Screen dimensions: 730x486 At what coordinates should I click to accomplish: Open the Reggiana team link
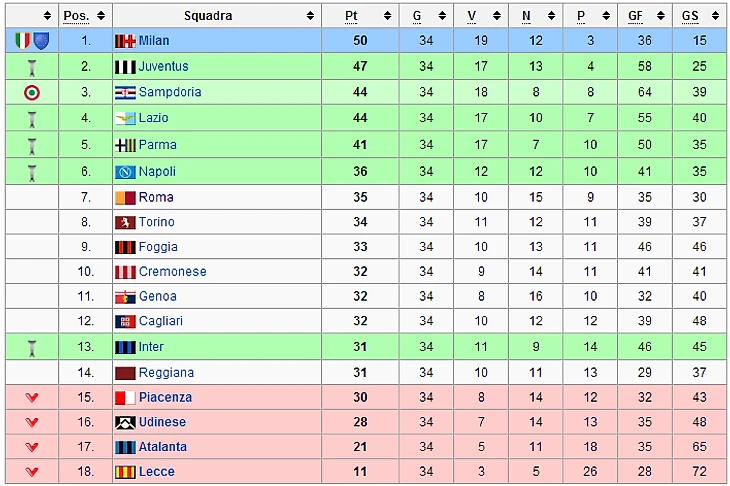(166, 372)
